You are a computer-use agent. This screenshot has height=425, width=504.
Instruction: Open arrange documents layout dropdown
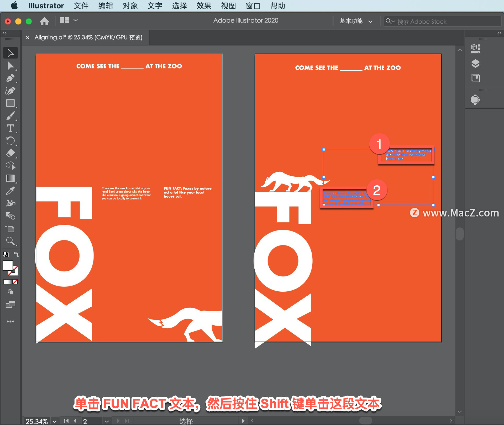coord(69,20)
